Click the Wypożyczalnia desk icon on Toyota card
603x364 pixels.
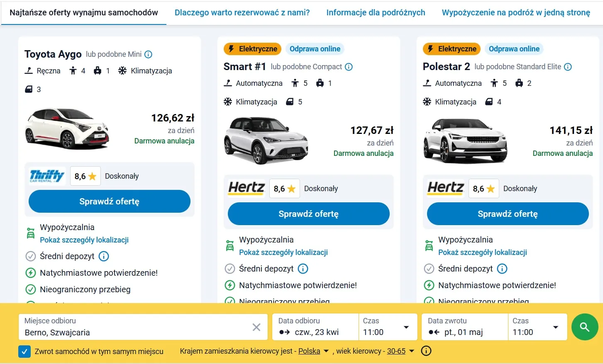point(30,233)
